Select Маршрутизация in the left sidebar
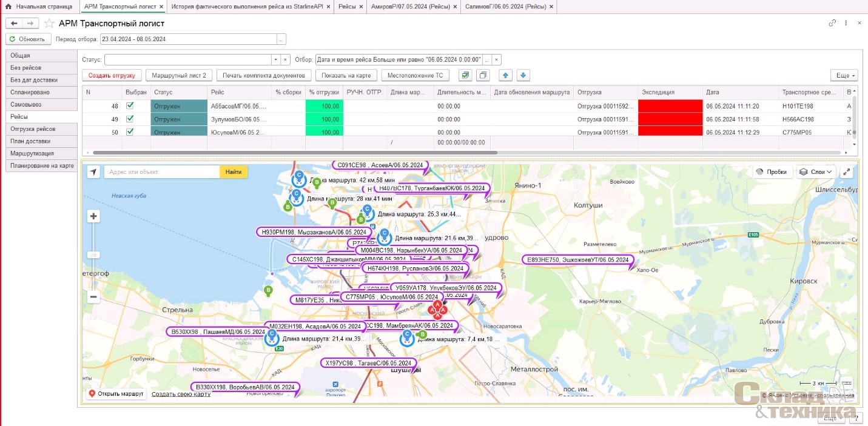Screen dimensions: 868x426 (32, 153)
